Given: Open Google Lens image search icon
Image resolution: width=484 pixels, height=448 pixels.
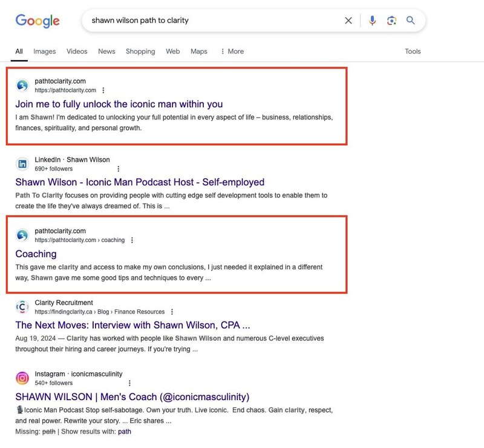Looking at the screenshot, I should (391, 21).
